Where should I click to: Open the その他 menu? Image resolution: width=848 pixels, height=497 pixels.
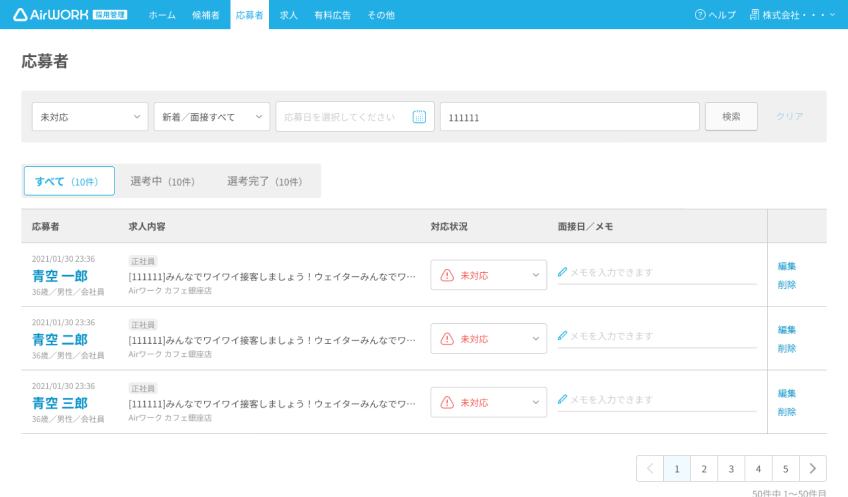381,15
